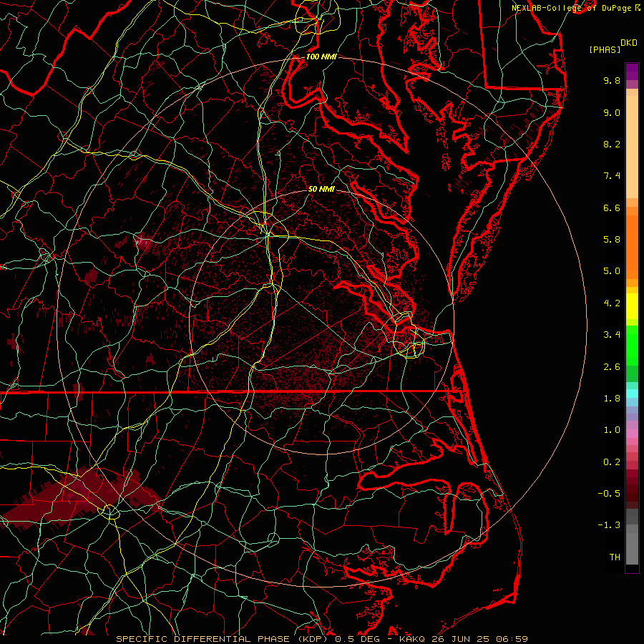The image size is (644, 644).
Task: Click the "TH" threshold label on the scale
Action: pos(615,557)
